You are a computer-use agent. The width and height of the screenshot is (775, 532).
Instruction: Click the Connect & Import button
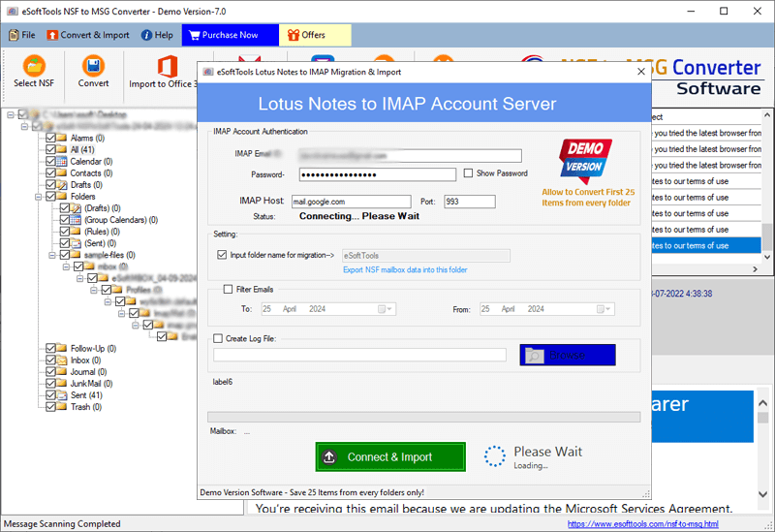[x=390, y=456]
